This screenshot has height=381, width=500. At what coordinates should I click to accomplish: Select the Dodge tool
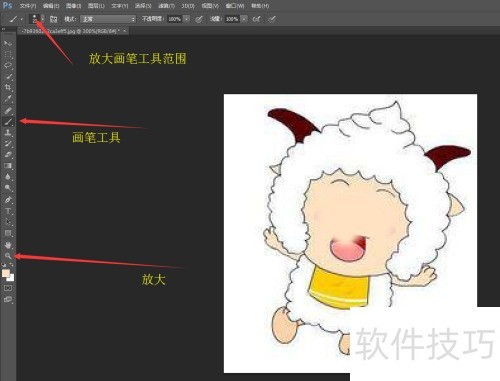[x=8, y=188]
